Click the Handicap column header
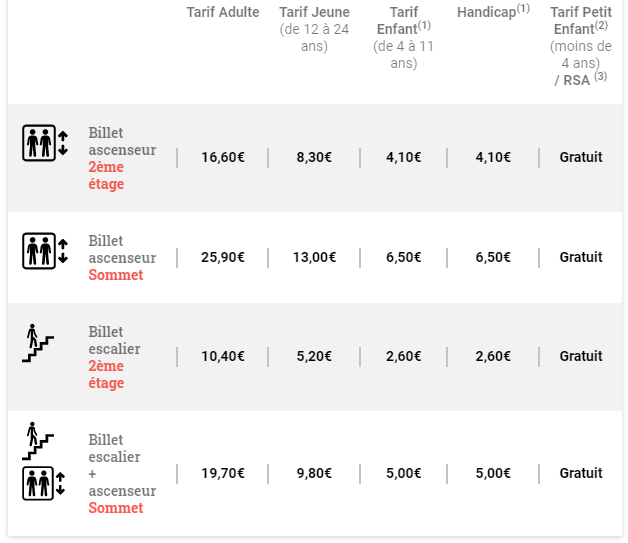Image resolution: width=628 pixels, height=543 pixels. click(493, 12)
